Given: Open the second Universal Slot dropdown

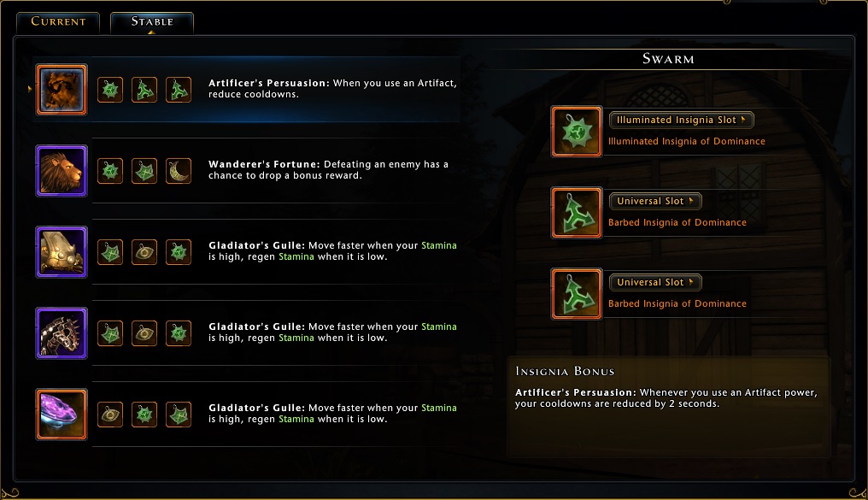Looking at the screenshot, I should click(655, 282).
